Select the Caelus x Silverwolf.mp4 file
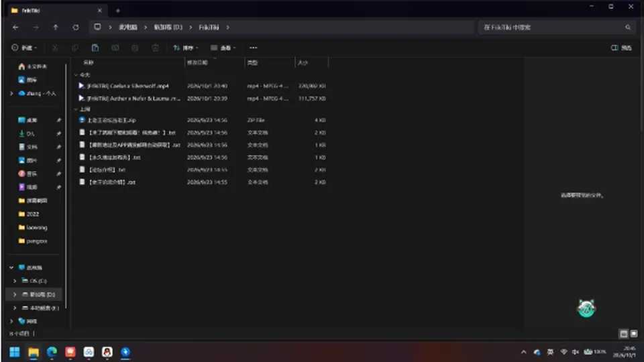The width and height of the screenshot is (644, 362). click(x=202, y=86)
